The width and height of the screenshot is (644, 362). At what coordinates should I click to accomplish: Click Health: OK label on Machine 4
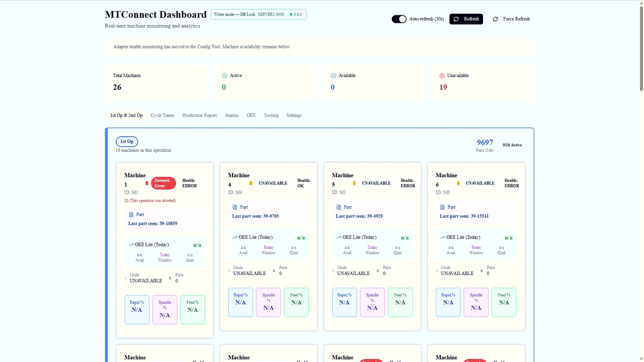coord(304,183)
